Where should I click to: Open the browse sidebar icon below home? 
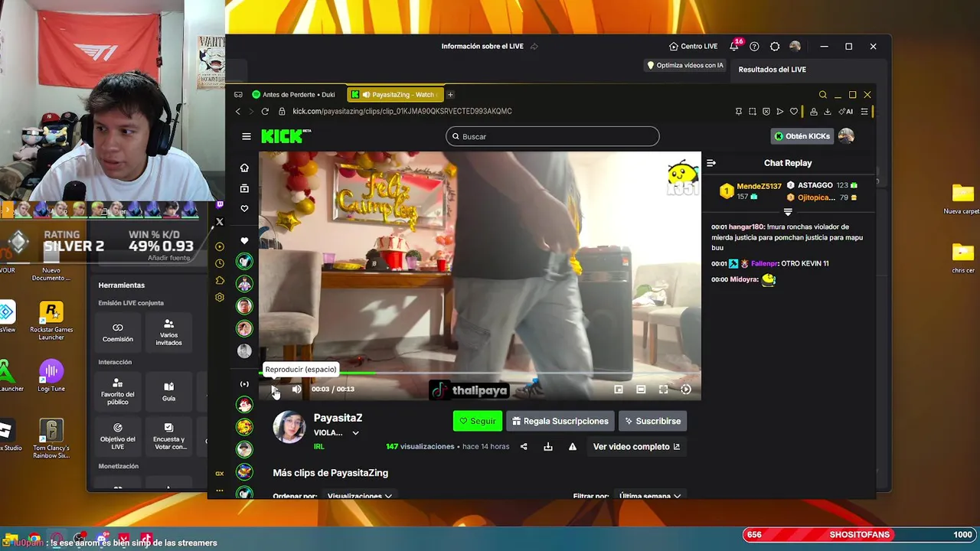pyautogui.click(x=244, y=188)
